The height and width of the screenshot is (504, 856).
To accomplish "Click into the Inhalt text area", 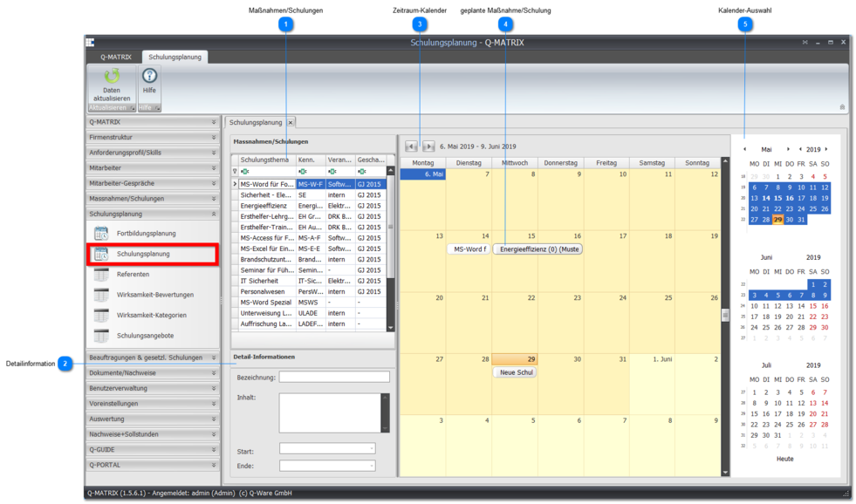I will click(331, 413).
